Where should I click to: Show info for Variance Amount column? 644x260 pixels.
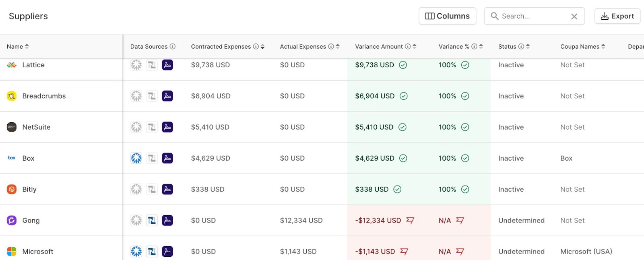(408, 47)
